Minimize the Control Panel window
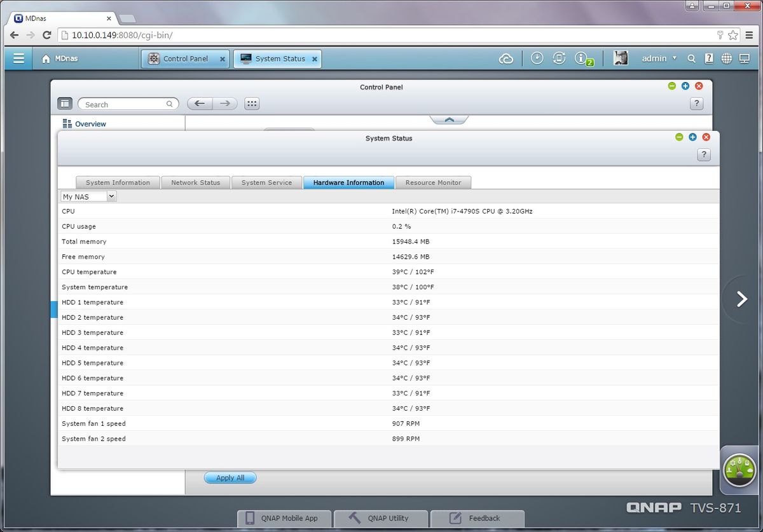 tap(672, 86)
